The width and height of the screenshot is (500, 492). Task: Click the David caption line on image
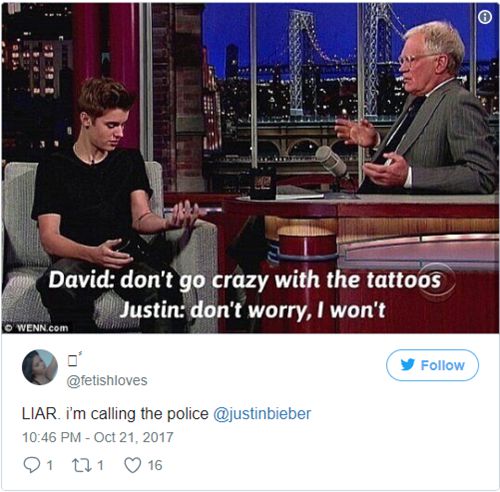[245, 280]
